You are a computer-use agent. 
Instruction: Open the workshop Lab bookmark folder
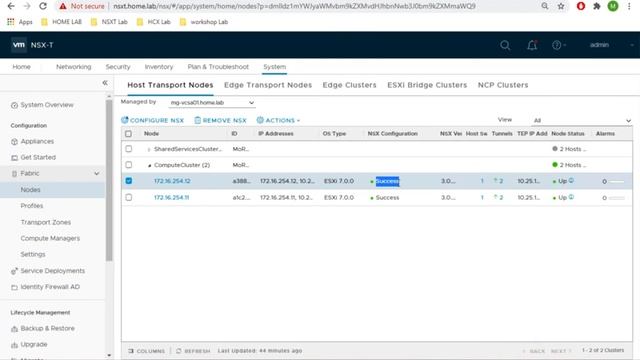click(204, 22)
